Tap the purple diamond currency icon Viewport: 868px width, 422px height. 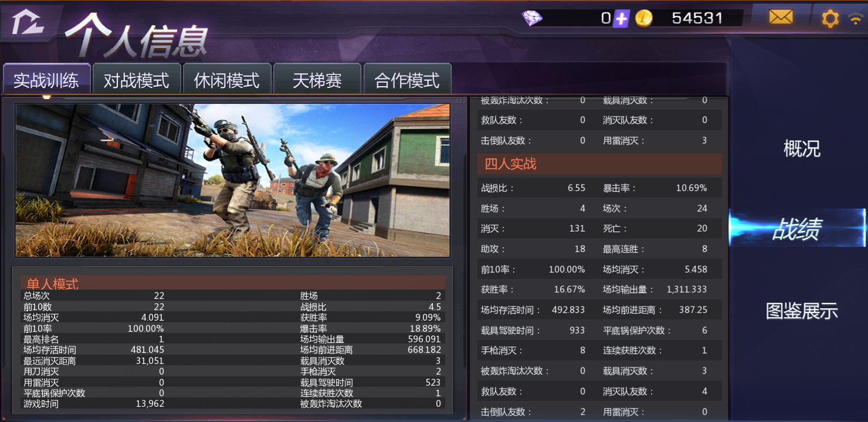[x=532, y=18]
